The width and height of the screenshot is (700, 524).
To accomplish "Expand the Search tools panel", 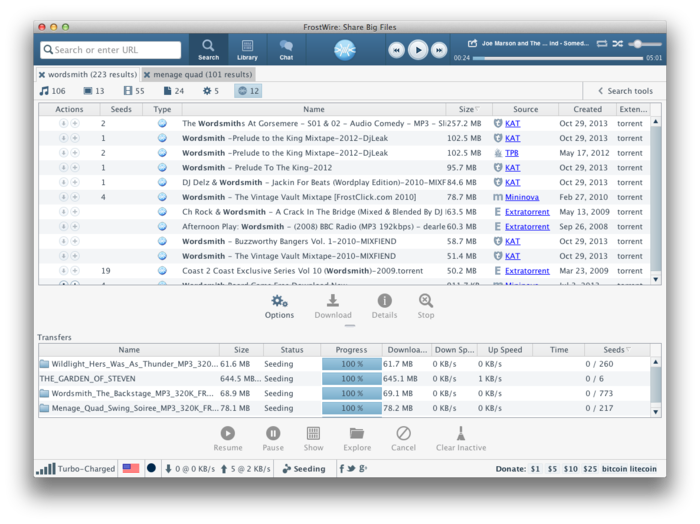I will point(625,91).
